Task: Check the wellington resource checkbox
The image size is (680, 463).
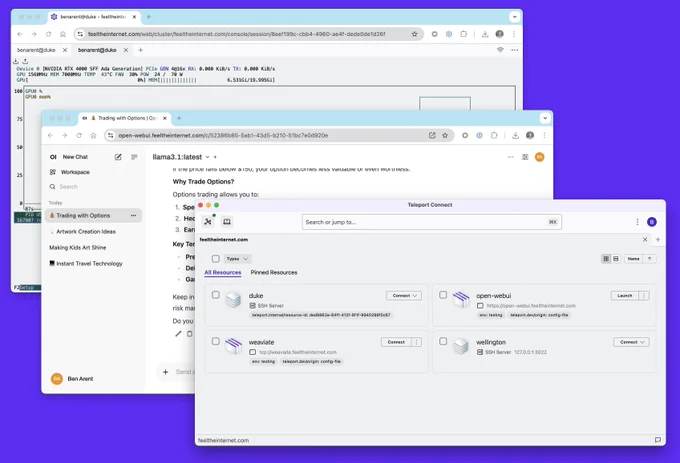Action: [x=443, y=341]
